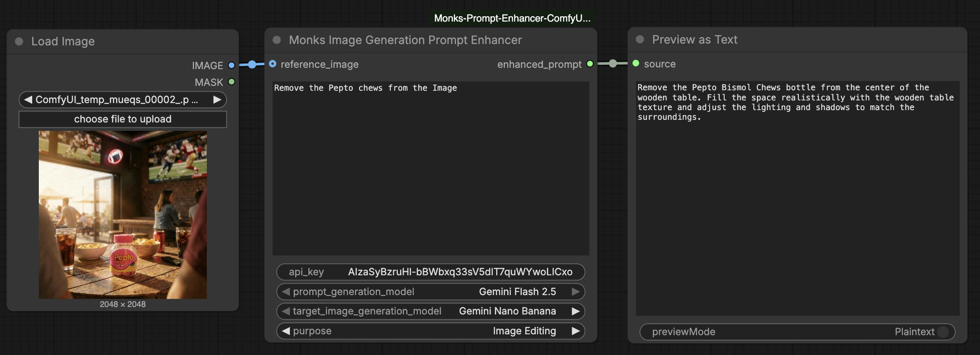Click the reference_image input socket
This screenshot has width=980, height=355.
pyautogui.click(x=273, y=64)
